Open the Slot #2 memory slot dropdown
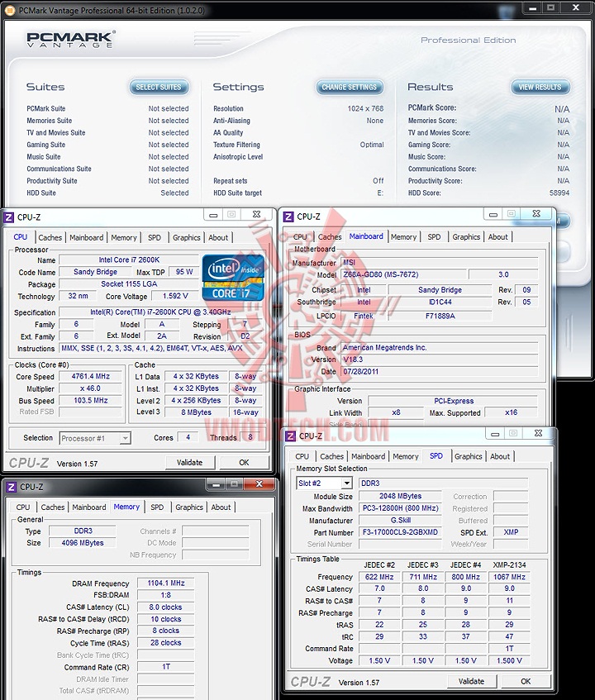Viewport: 595px width, 700px height. click(347, 483)
